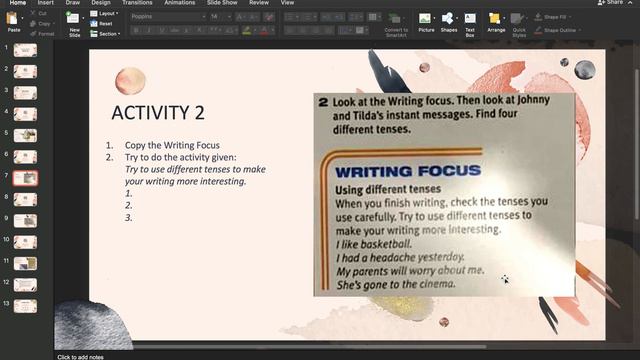
Task: Click the Reset slide icon
Action: 94,24
